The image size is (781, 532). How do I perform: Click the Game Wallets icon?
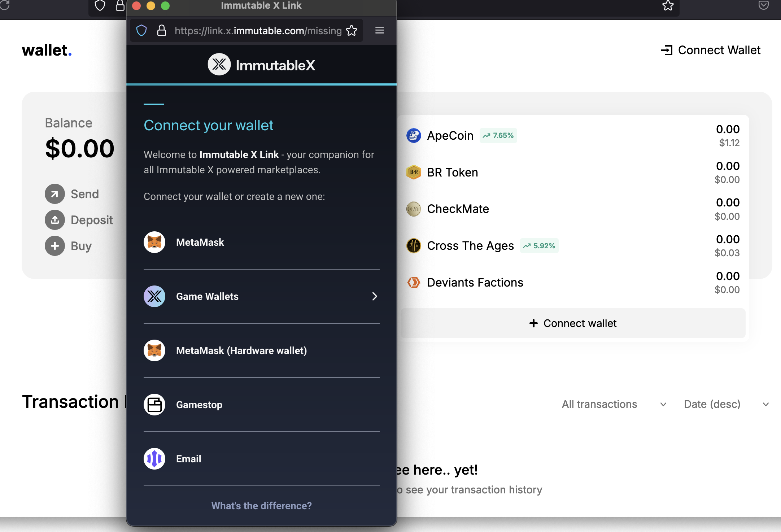tap(154, 296)
